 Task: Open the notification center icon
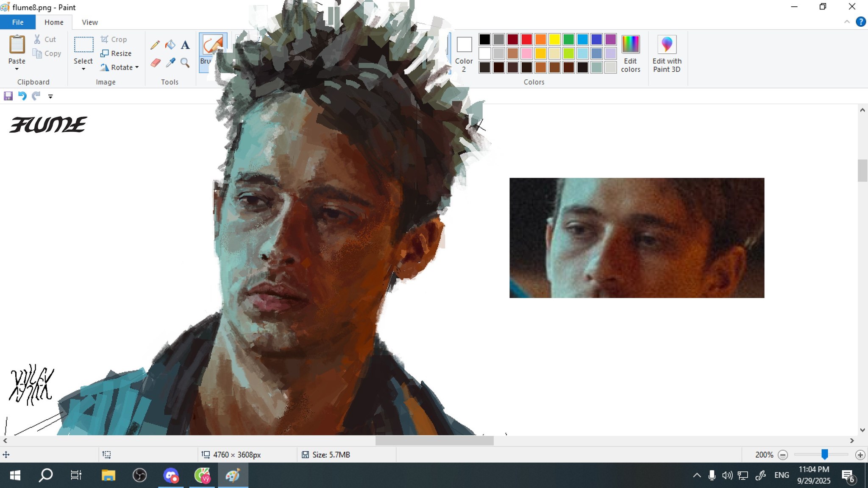click(x=849, y=476)
